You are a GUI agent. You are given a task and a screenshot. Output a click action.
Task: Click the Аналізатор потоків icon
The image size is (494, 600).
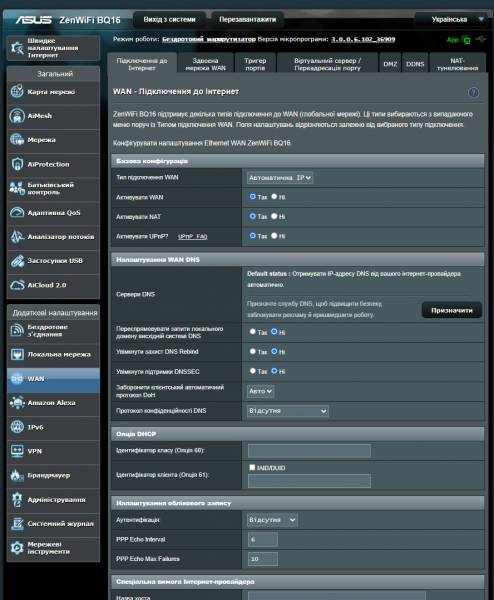(17, 236)
